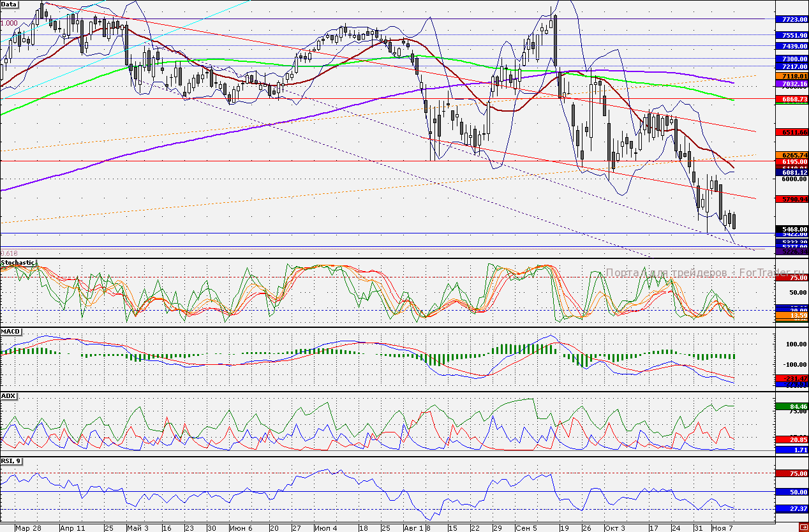Select the black 5468.00 current price label
The image size is (809, 532).
pyautogui.click(x=791, y=229)
